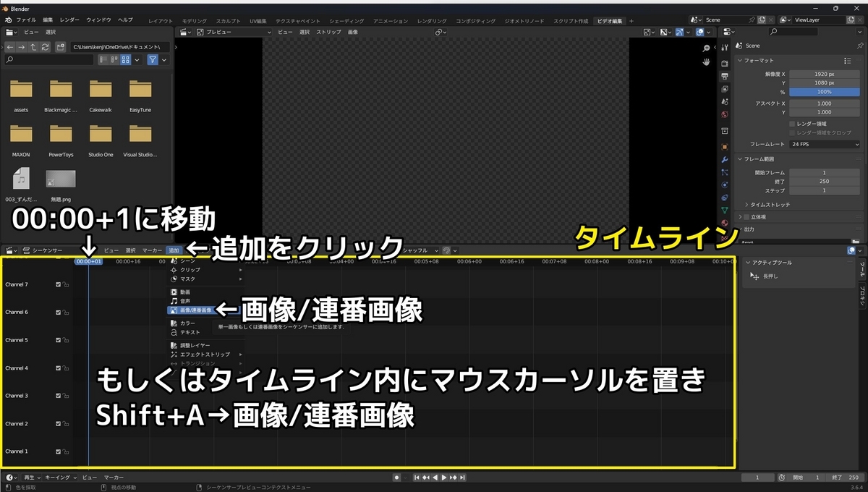Toggle Channel 2 mute checkbox
This screenshot has height=492, width=868.
(59, 424)
